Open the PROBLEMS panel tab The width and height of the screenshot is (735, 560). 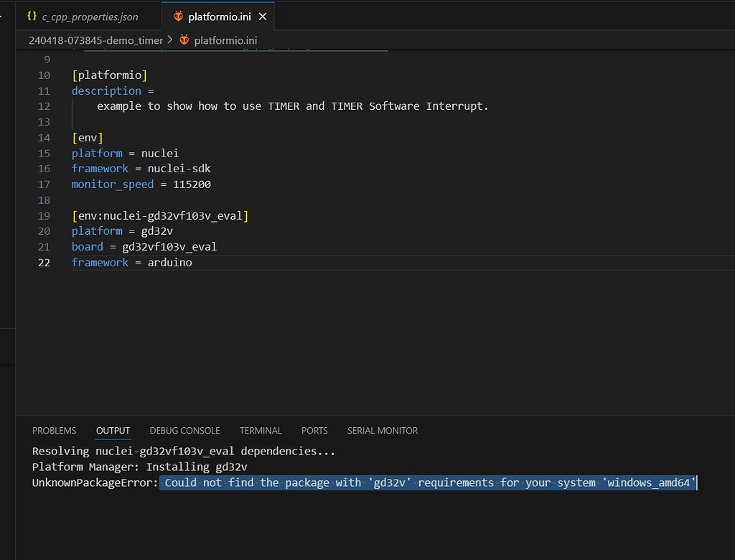[x=55, y=431]
